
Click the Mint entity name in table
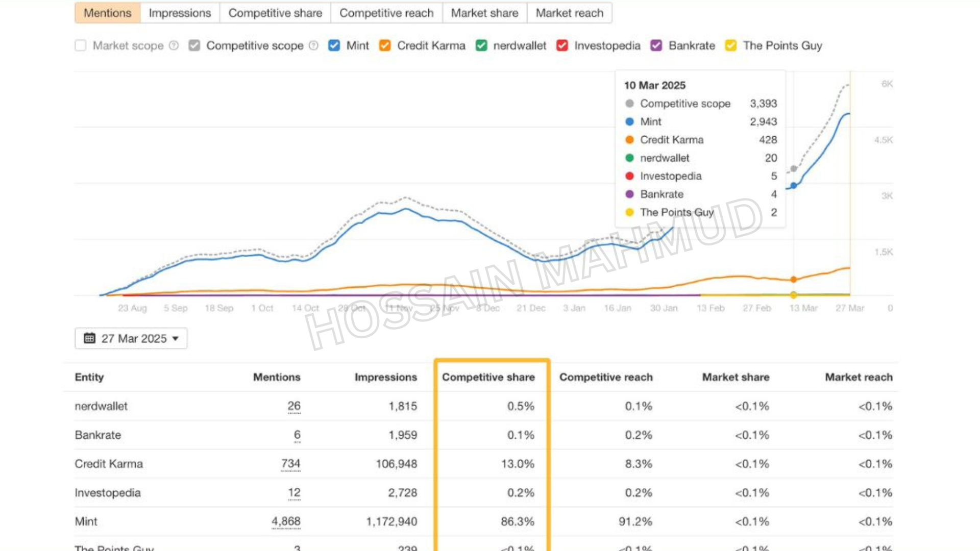86,521
